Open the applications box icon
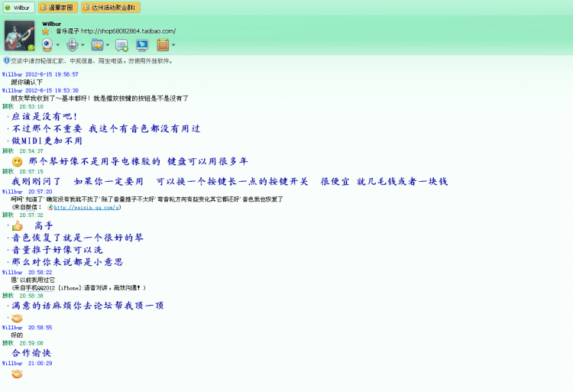Image resolution: width=573 pixels, height=392 pixels. coord(163,45)
